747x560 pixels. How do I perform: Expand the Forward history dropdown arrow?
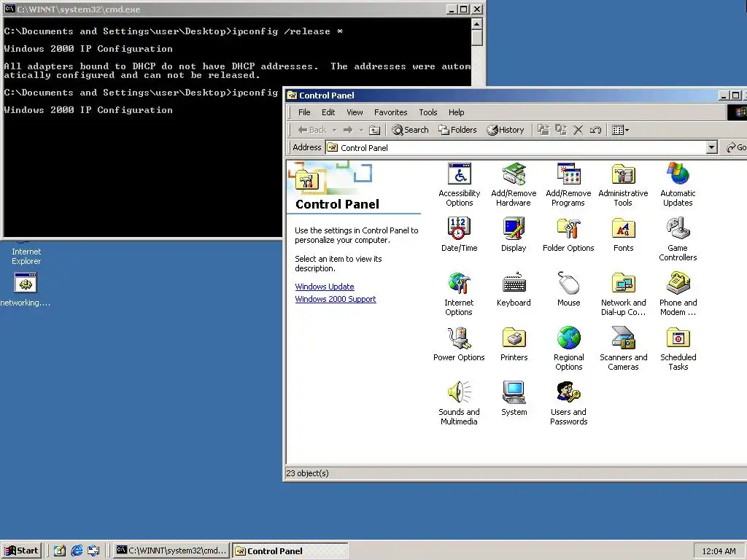click(361, 130)
